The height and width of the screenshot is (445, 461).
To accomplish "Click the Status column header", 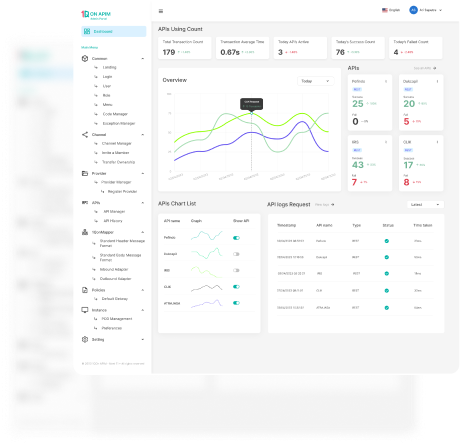I will pos(388,225).
